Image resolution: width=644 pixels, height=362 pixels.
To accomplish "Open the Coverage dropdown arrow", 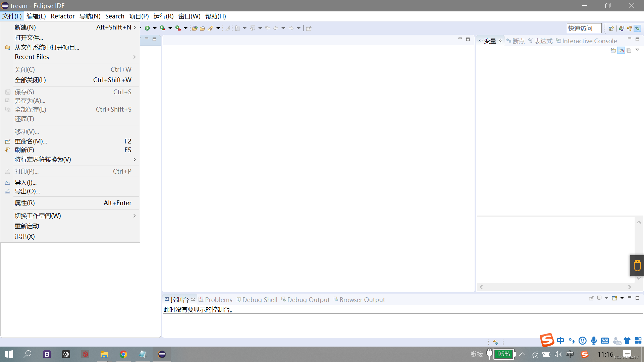I will (x=170, y=28).
